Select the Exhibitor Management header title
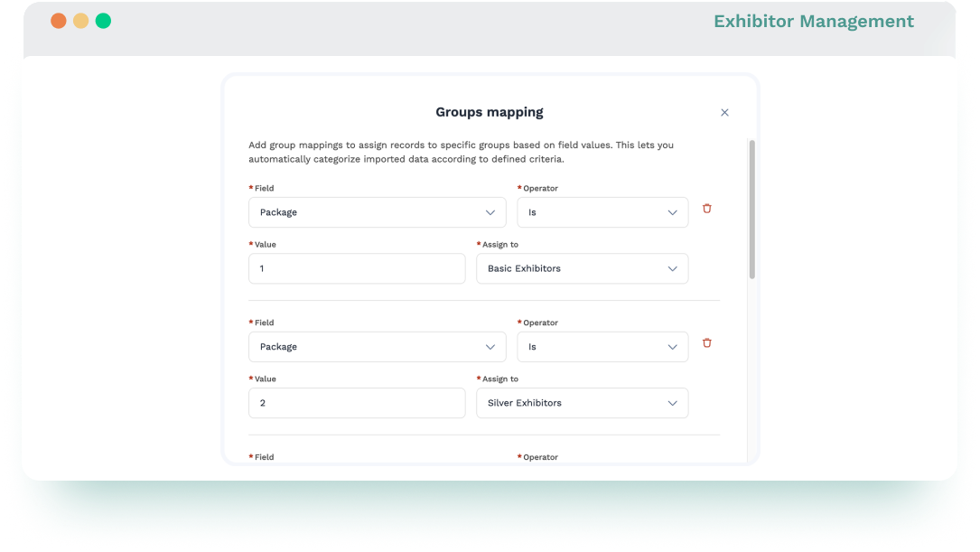 (x=813, y=21)
